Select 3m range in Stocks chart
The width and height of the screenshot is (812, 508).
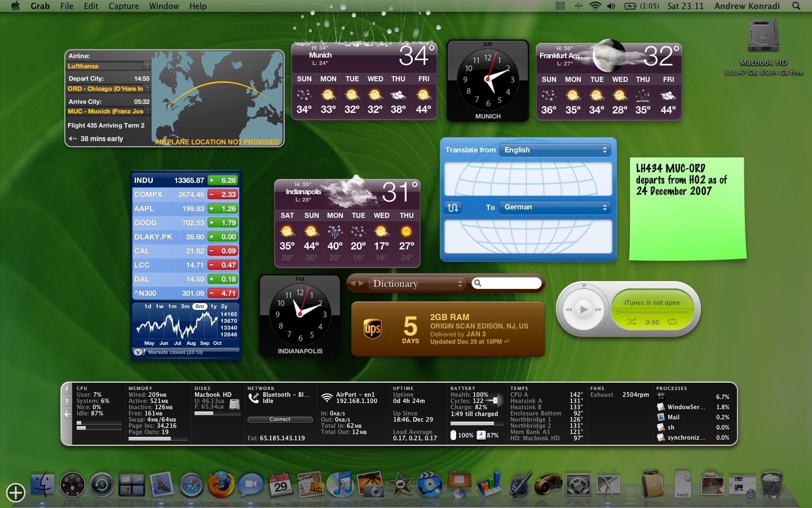(x=185, y=306)
